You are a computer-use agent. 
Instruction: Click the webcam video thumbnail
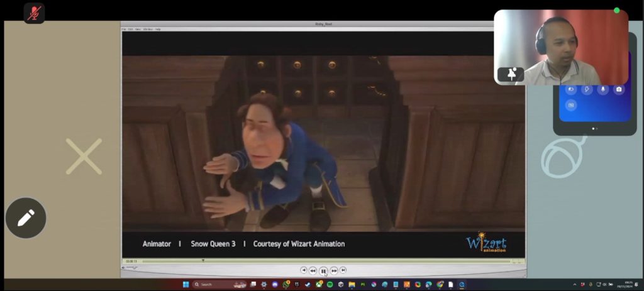pyautogui.click(x=561, y=47)
